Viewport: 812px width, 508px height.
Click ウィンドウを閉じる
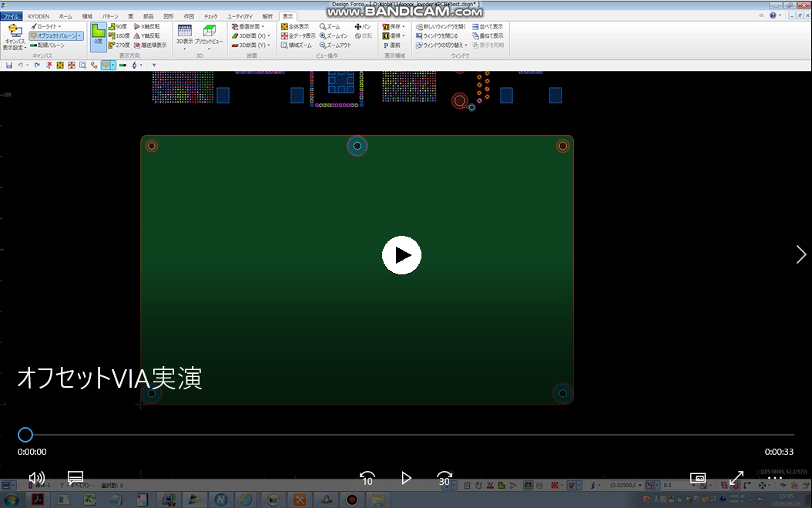pos(437,35)
